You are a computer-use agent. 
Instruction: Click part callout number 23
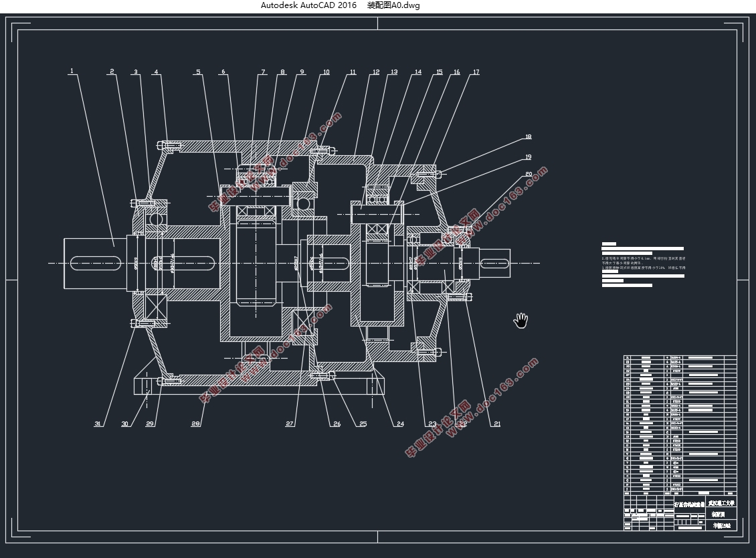[x=432, y=424]
